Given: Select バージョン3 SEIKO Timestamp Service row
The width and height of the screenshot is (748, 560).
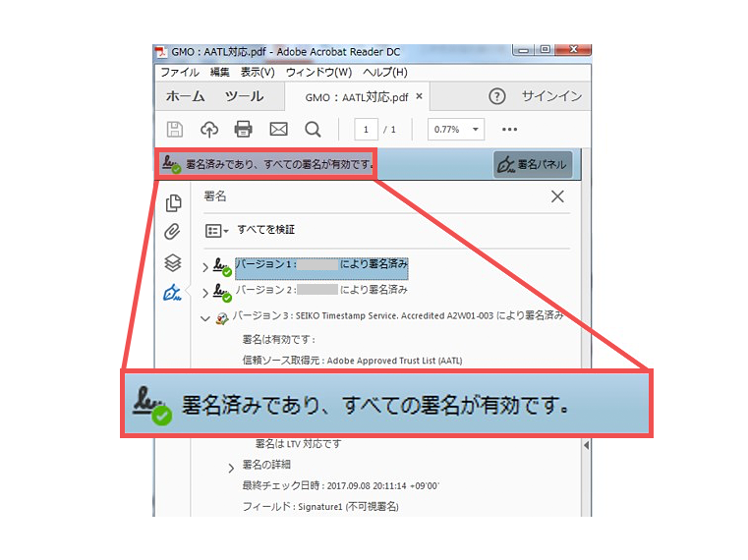Looking at the screenshot, I should coord(398,315).
